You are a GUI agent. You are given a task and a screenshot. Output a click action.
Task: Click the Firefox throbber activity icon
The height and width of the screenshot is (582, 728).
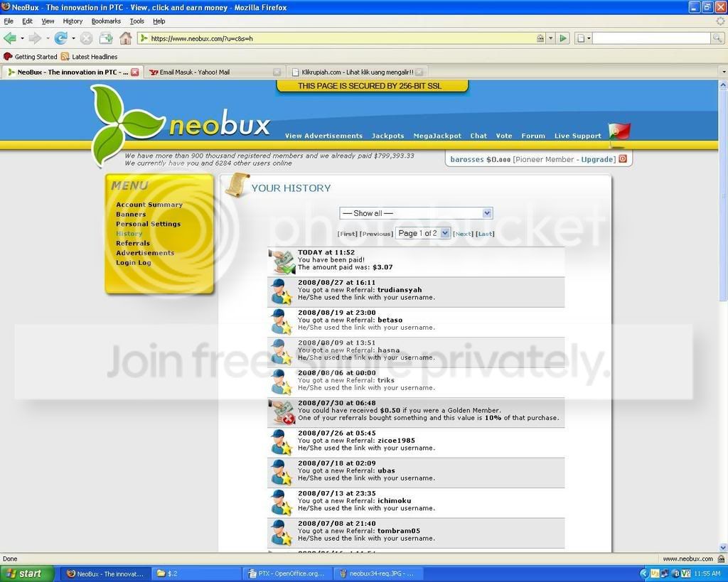pyautogui.click(x=720, y=21)
